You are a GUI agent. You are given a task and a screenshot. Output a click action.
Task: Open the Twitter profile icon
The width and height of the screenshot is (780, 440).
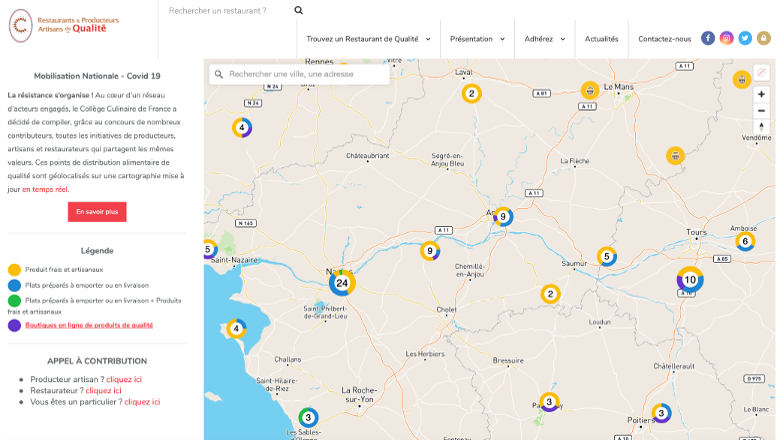click(745, 38)
